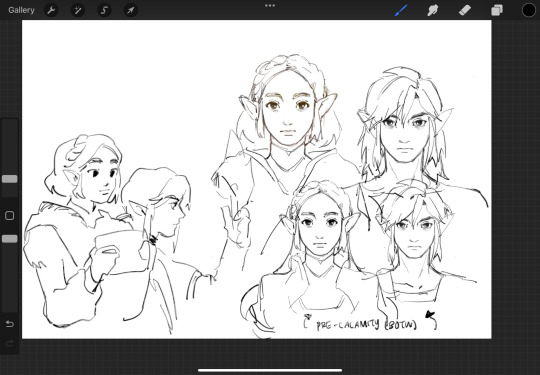Redo the last undone action
Viewport: 540px width, 375px height.
click(10, 343)
